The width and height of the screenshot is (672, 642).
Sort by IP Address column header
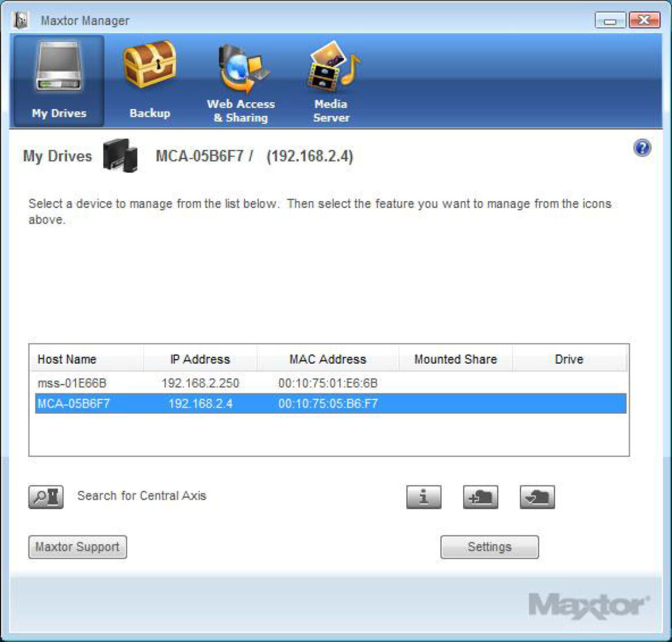[200, 359]
